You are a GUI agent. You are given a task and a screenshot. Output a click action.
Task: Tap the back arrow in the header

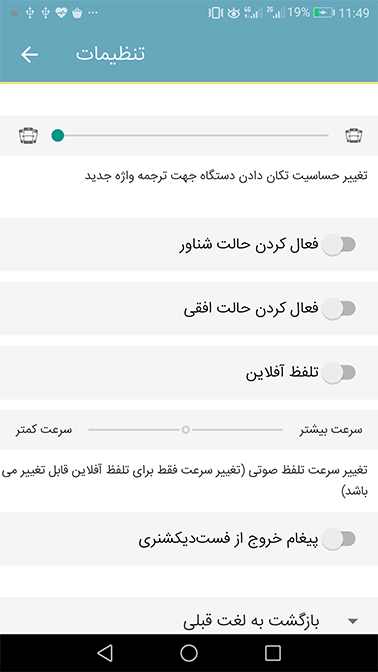[x=30, y=54]
